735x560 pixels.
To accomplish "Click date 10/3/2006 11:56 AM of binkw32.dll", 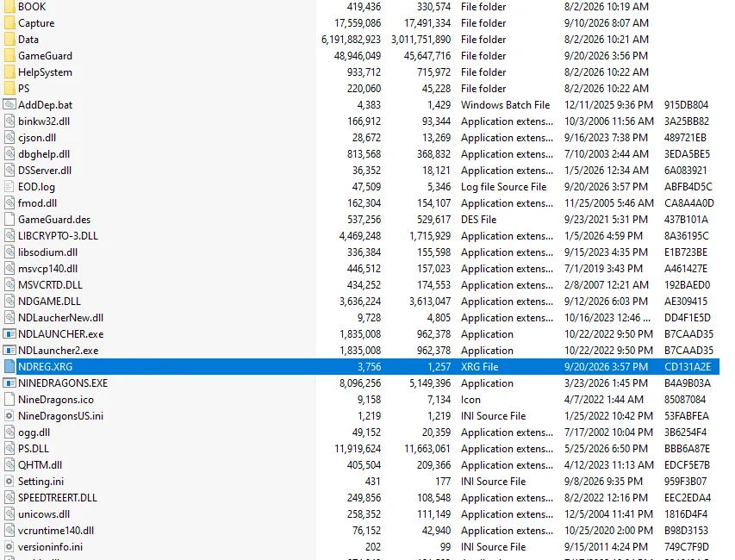I will [x=609, y=121].
